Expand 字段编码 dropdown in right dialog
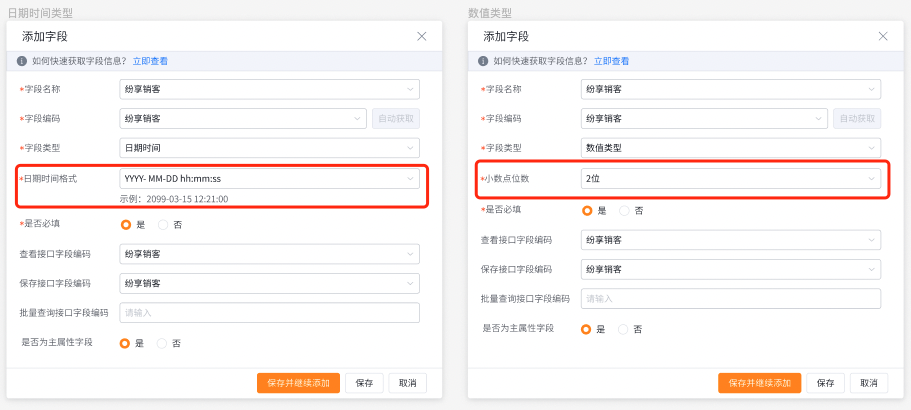The image size is (911, 410). [x=704, y=118]
